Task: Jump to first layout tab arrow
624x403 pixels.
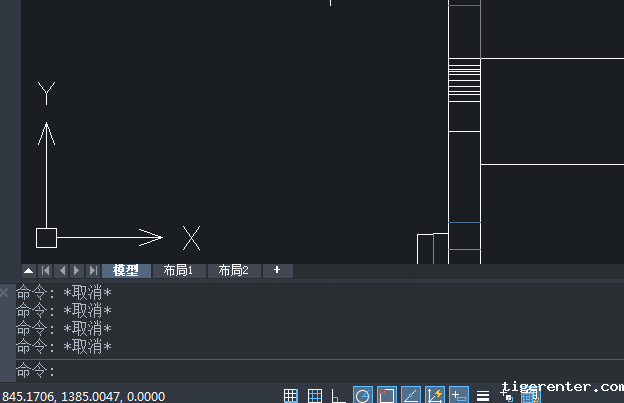Action: click(45, 271)
